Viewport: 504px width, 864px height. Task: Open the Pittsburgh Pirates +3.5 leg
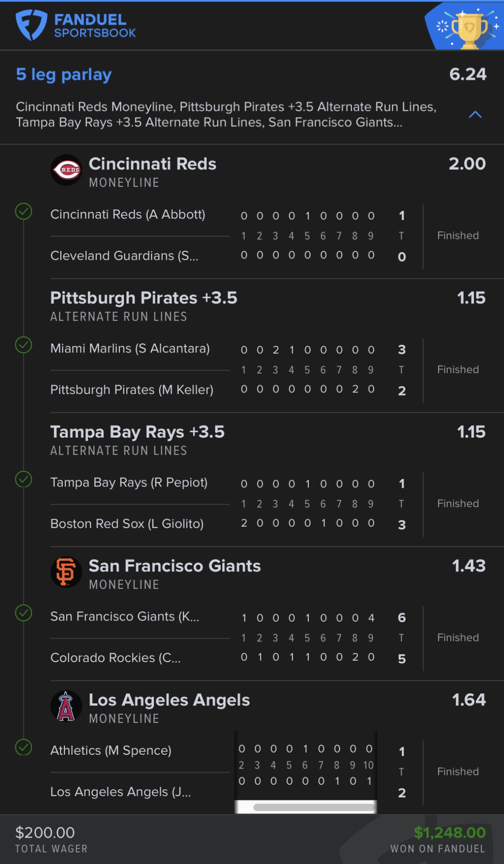(144, 298)
